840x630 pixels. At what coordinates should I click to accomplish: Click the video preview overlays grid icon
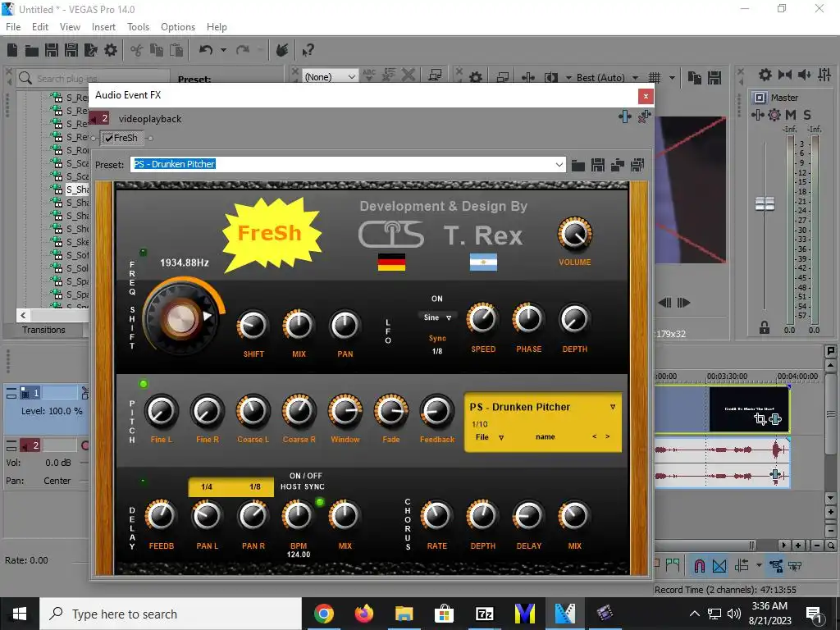pos(655,78)
